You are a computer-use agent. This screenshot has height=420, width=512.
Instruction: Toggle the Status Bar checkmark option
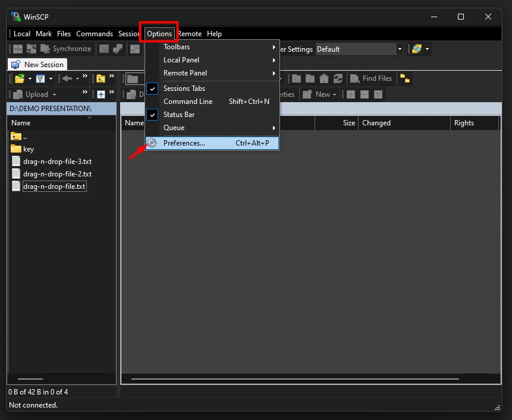pyautogui.click(x=212, y=115)
